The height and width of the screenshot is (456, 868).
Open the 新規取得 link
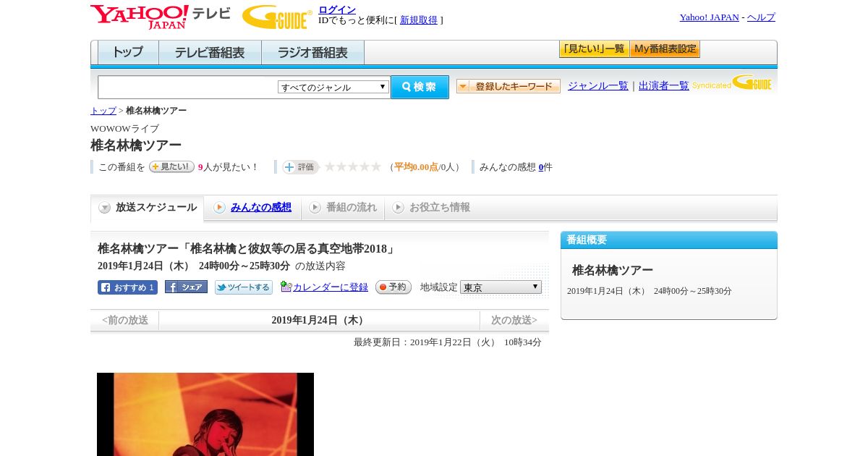tap(419, 20)
